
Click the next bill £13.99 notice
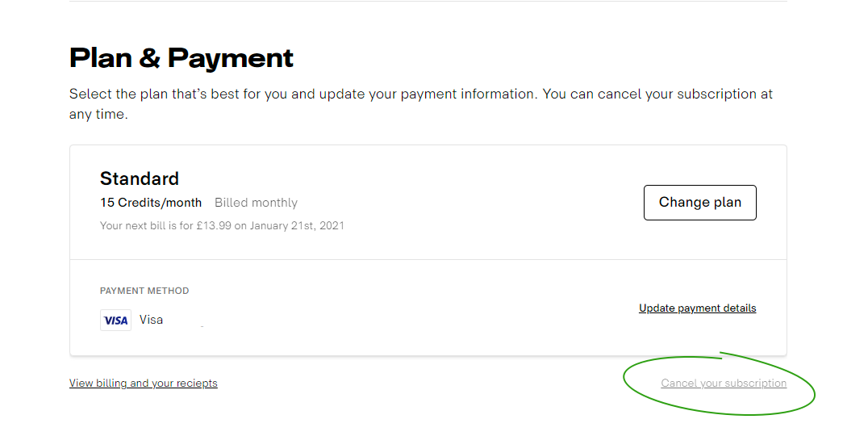tap(222, 225)
